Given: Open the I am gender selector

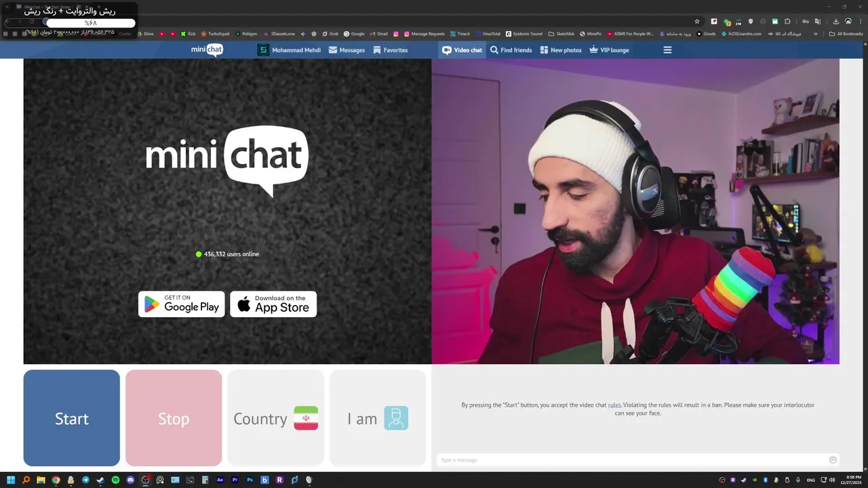Looking at the screenshot, I should 378,418.
